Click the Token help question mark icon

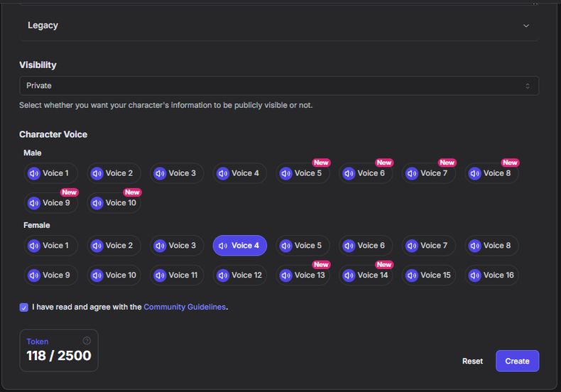coord(87,341)
